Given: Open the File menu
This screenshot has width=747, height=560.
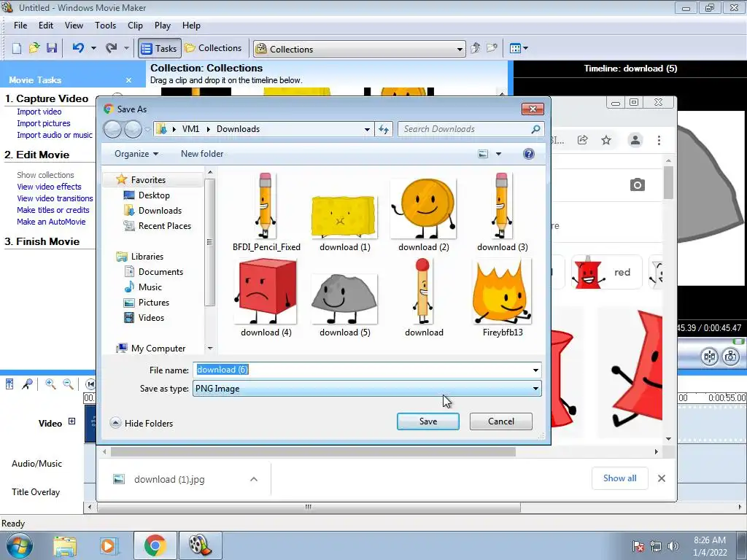Looking at the screenshot, I should click(20, 26).
